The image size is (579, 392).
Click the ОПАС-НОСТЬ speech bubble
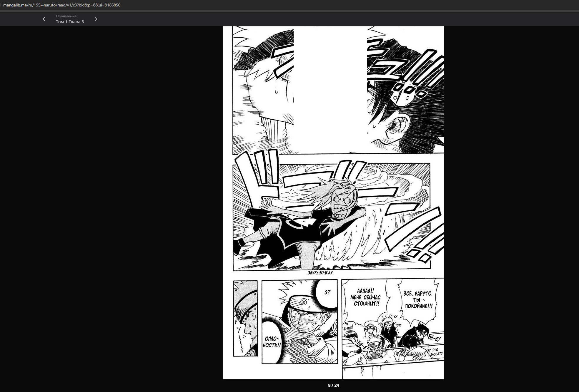272,342
